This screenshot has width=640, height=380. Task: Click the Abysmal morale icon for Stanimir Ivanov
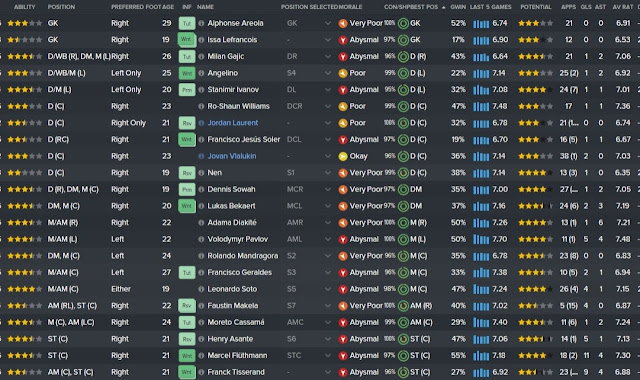coord(343,90)
